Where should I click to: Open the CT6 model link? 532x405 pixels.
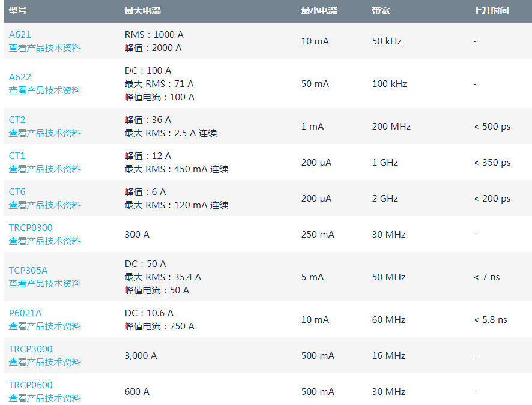tap(17, 192)
